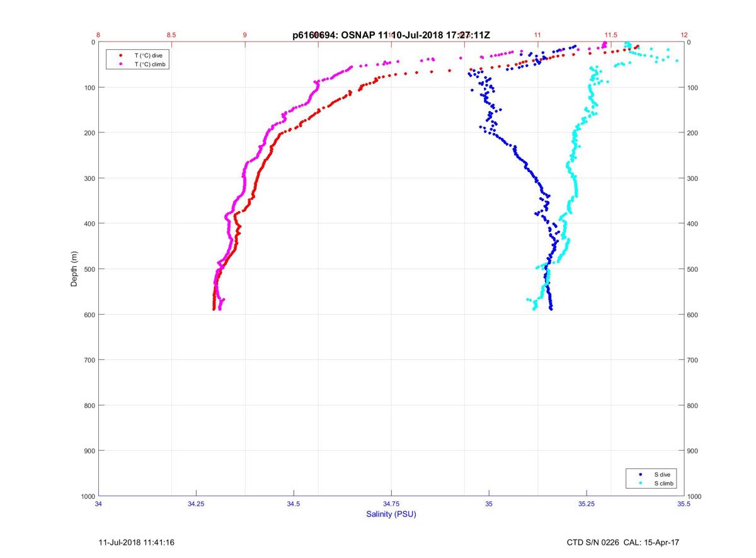This screenshot has width=756, height=558.
Task: Click the '34.5' salinity axis tick label
Action: click(x=294, y=503)
